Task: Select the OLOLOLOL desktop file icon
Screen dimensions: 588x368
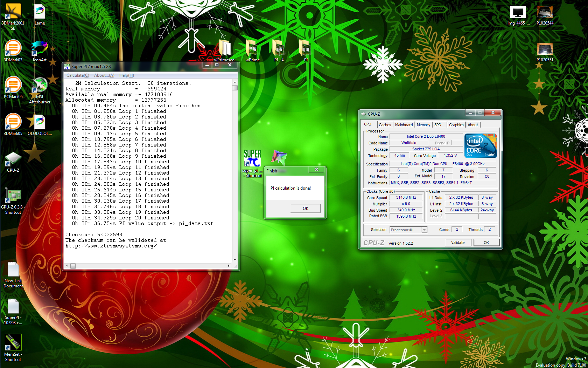Action: [40, 124]
